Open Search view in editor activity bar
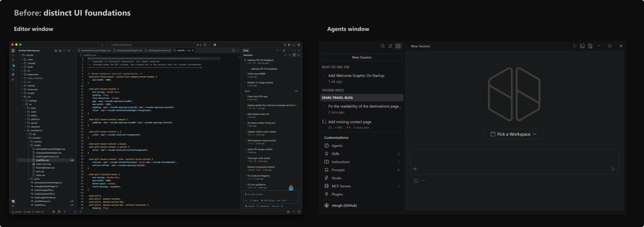The image size is (644, 227). pyautogui.click(x=13, y=55)
